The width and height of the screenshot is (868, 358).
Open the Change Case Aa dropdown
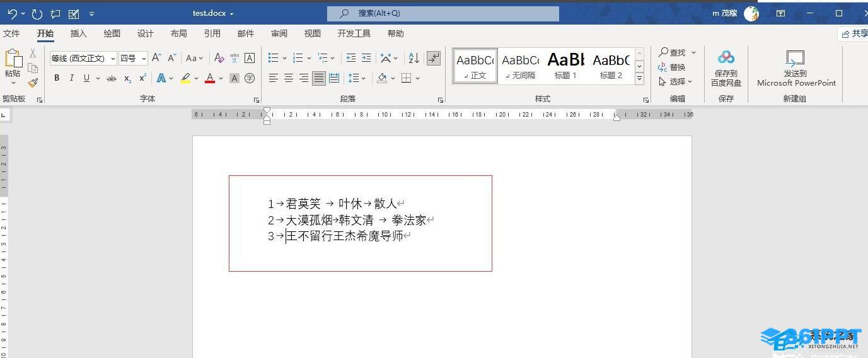(x=194, y=58)
